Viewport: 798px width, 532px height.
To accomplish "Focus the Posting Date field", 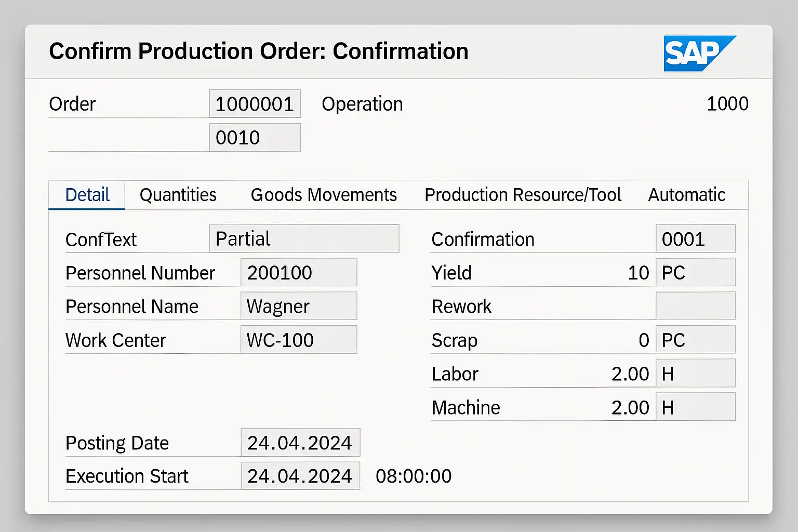I will tap(300, 443).
